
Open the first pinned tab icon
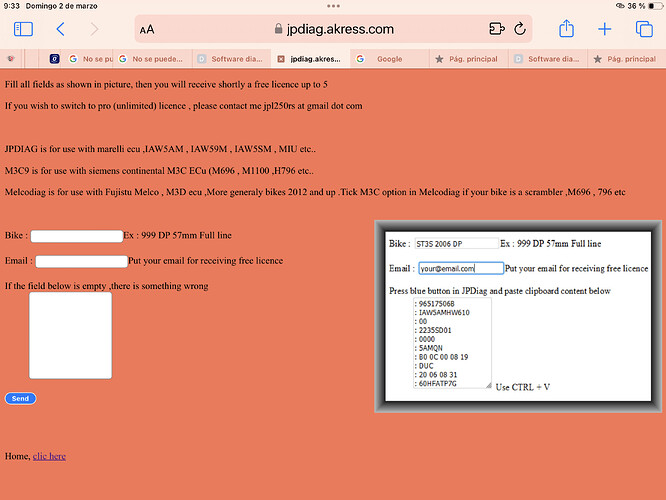11,59
